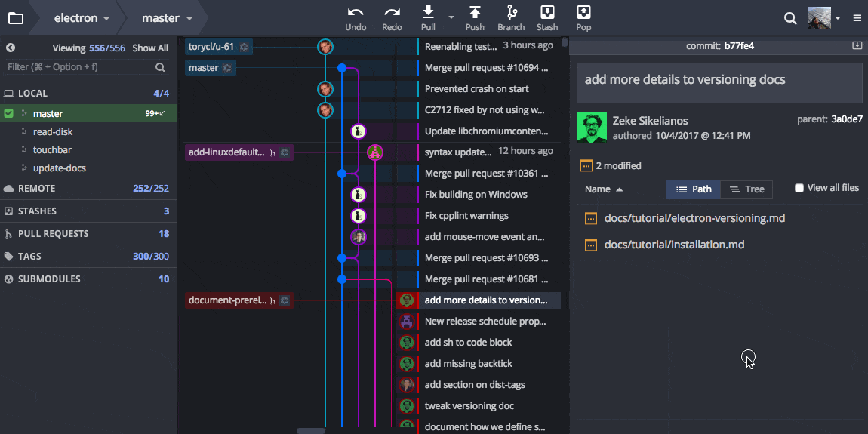Viewport: 868px width, 434px height.
Task: Switch file list to Tree view
Action: click(746, 189)
